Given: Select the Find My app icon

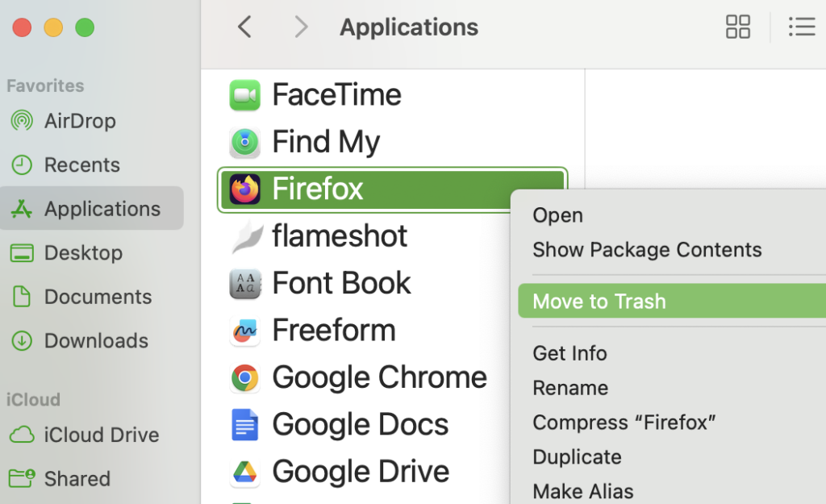Looking at the screenshot, I should click(x=246, y=141).
